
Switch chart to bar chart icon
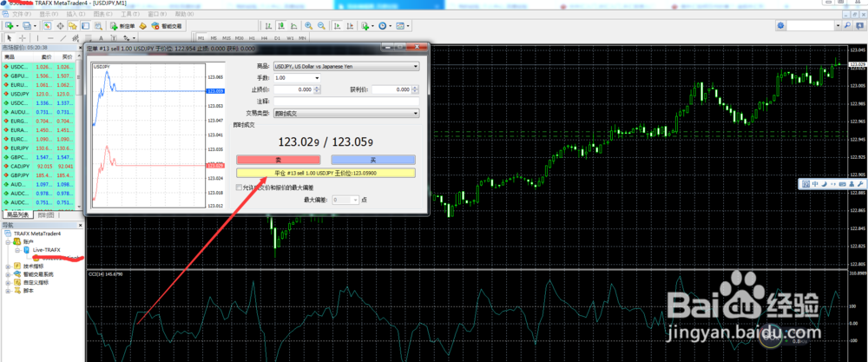268,25
